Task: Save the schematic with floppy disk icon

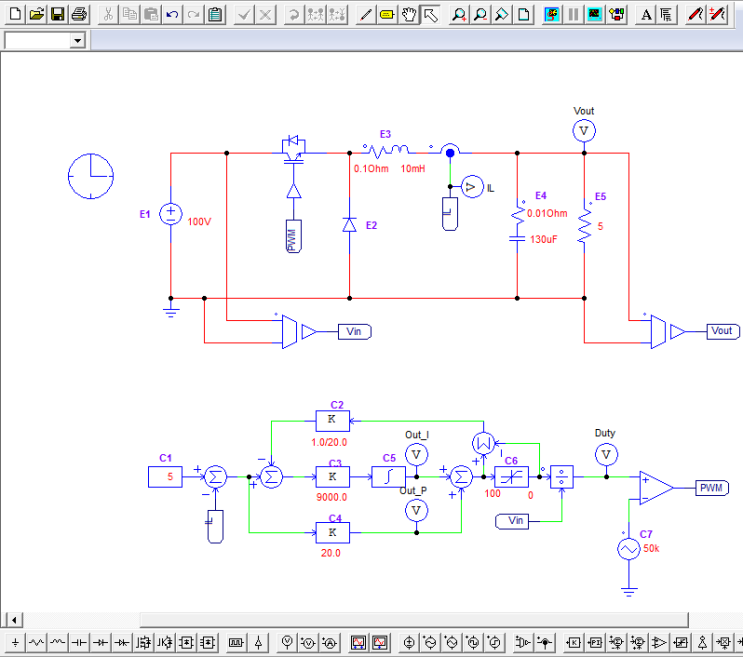Action: [x=58, y=14]
